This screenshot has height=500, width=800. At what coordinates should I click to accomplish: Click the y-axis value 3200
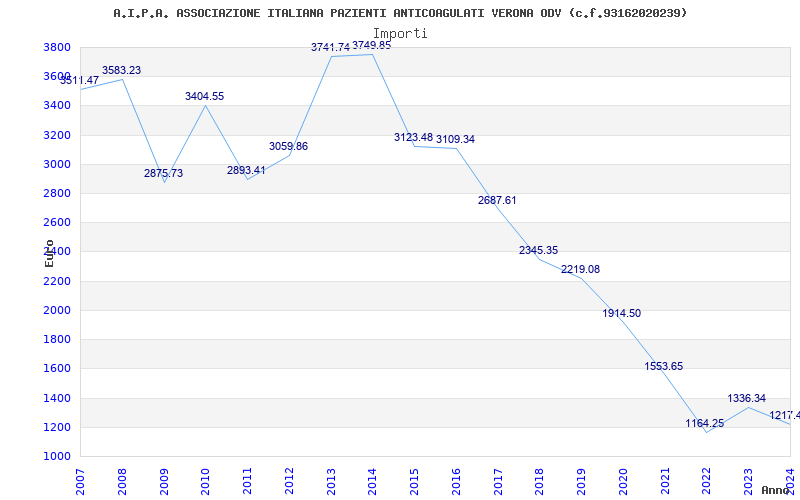pos(58,135)
